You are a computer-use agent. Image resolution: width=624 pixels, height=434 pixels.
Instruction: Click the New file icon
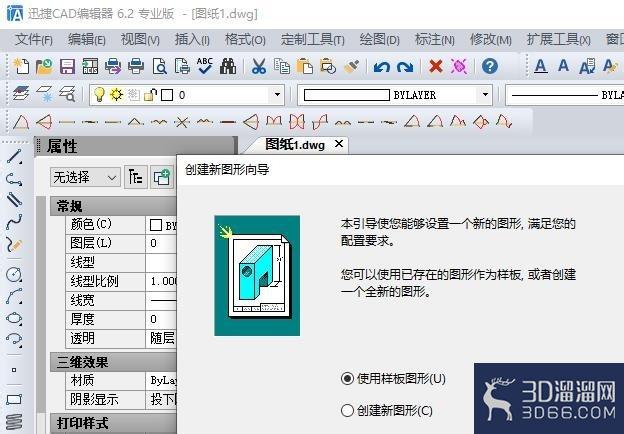[21, 66]
